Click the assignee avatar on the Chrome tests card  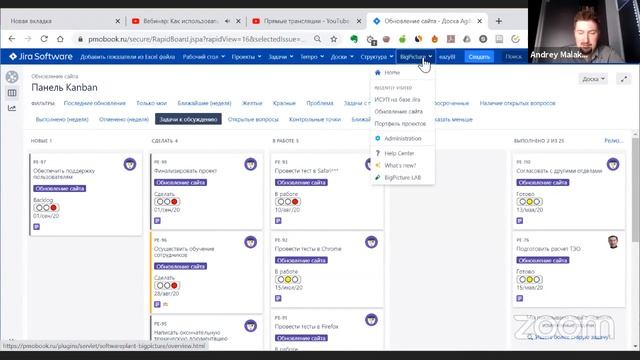[371, 242]
